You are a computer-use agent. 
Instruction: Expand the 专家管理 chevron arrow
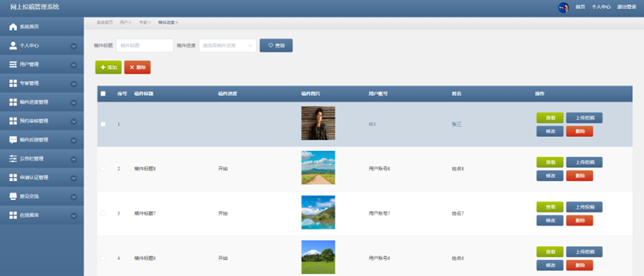tap(74, 83)
